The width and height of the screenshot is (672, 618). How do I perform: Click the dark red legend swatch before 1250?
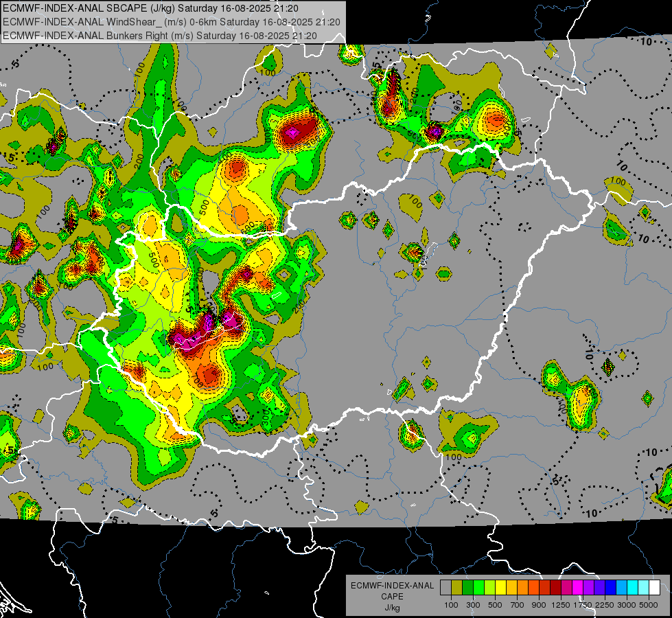pos(556,588)
